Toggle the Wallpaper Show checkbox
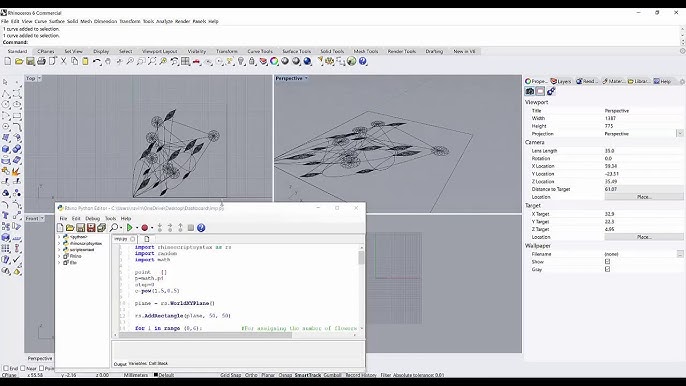686x386 pixels. click(607, 262)
